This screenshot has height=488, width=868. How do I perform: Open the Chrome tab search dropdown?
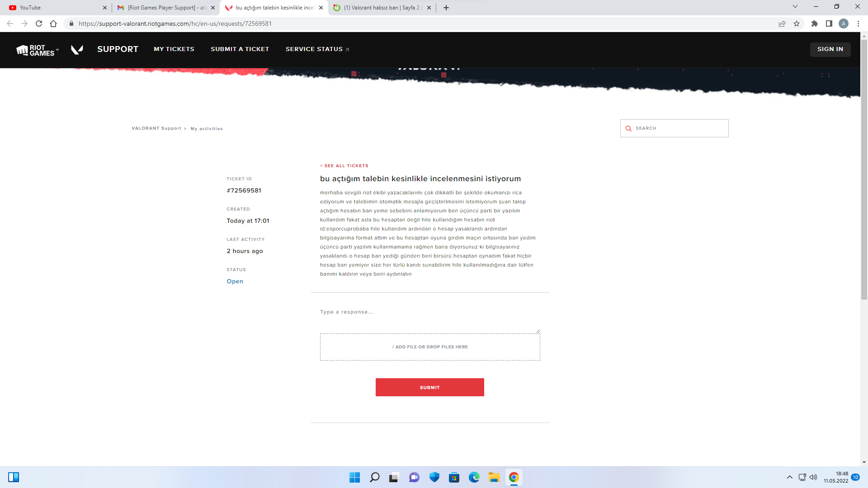795,7
